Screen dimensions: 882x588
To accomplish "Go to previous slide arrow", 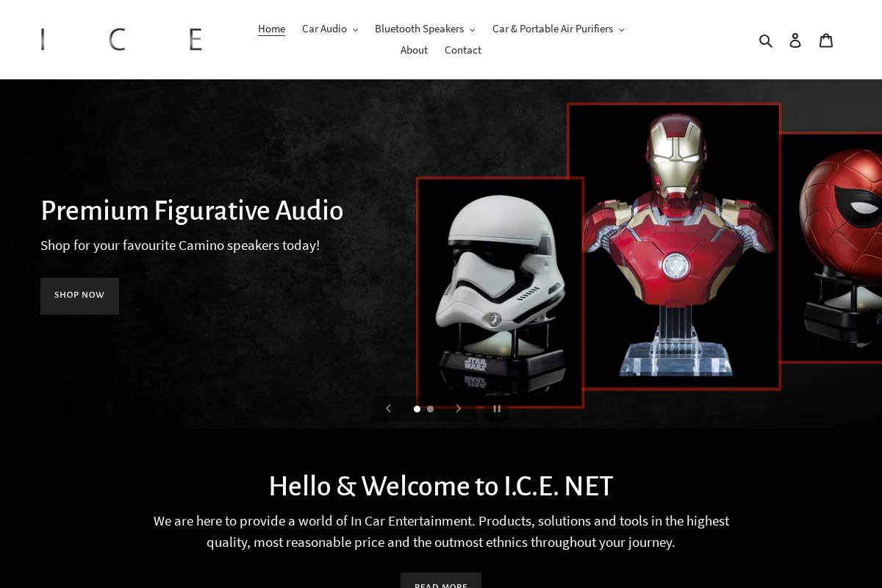I will click(x=389, y=409).
